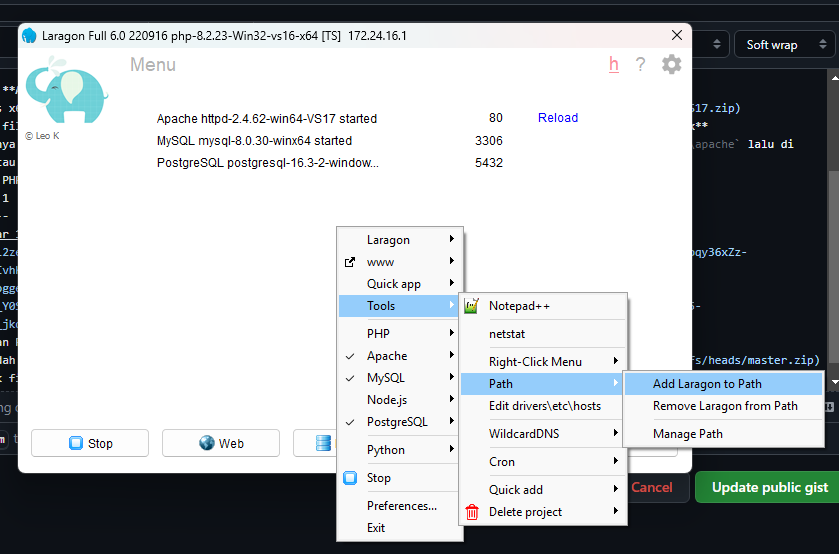Open the Soft wrap dropdown in gist editor
Image resolution: width=839 pixels, height=554 pixels.
tap(785, 44)
